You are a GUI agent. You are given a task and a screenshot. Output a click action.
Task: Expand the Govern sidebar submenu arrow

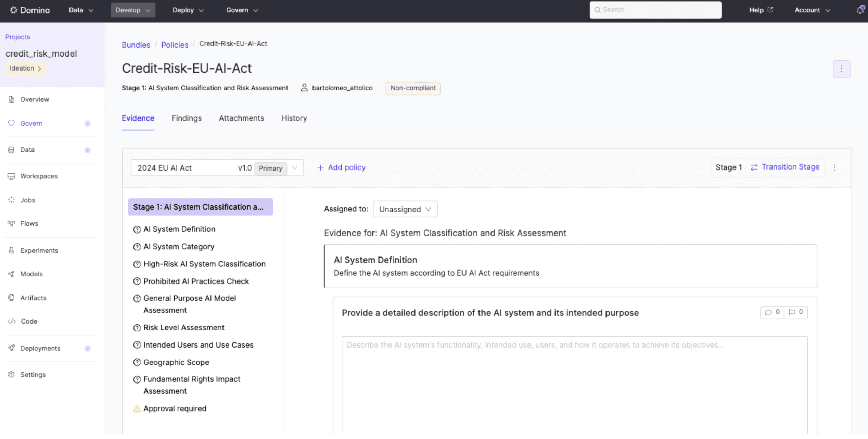[x=87, y=123]
